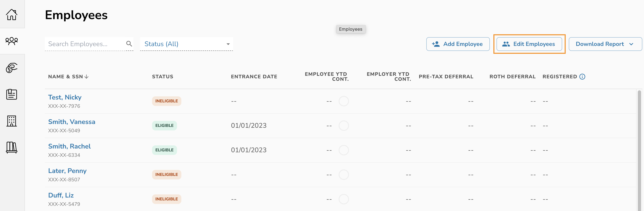Viewport: 644px width, 211px height.
Task: Click the Add Employee button
Action: 458,44
